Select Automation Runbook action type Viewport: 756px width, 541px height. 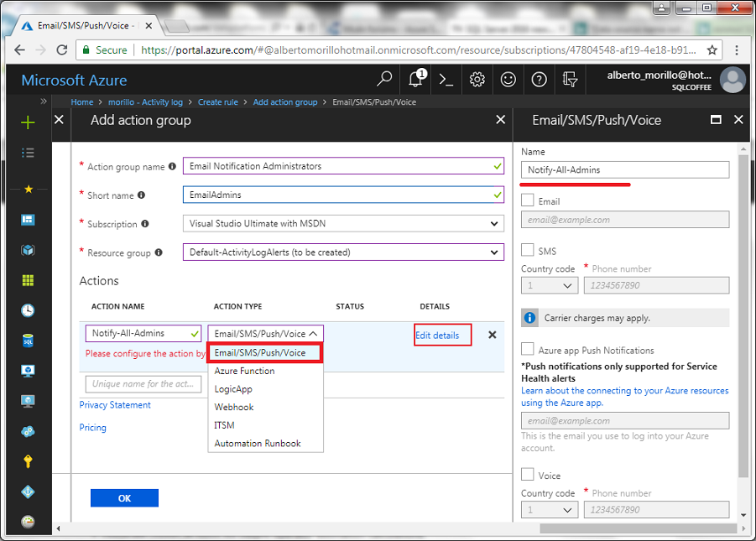click(x=265, y=443)
